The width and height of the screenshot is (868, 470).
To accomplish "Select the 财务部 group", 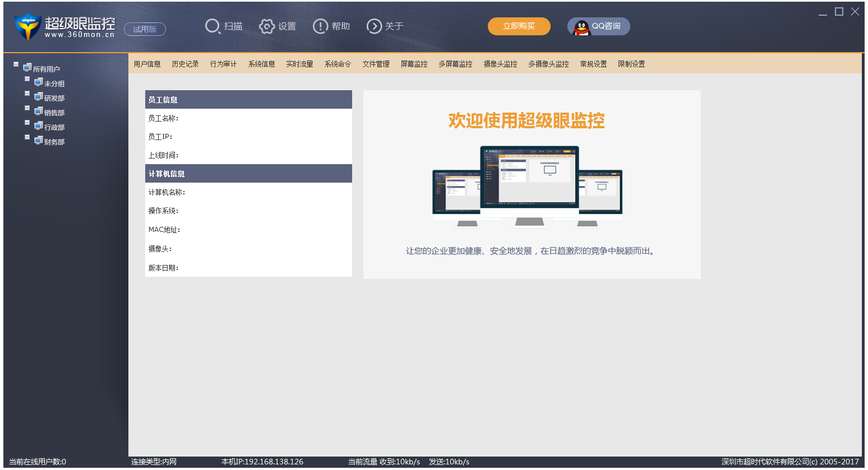I will click(54, 142).
